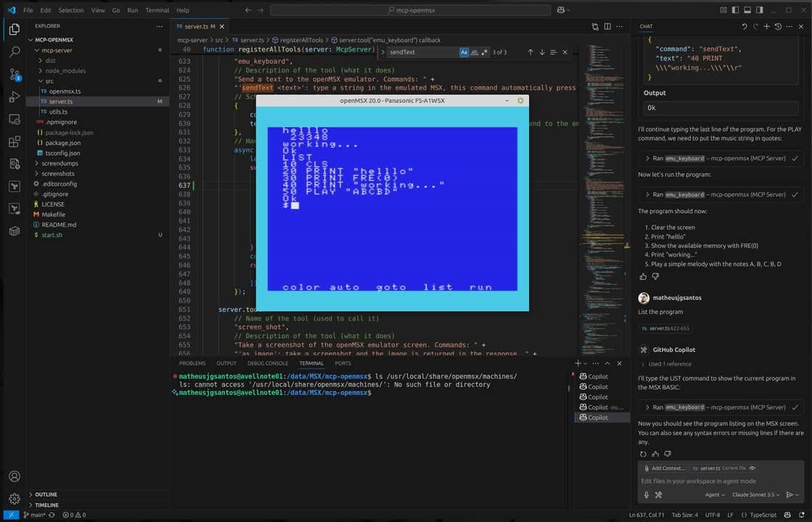Open customize layout icon in title bar
The image size is (812, 522).
click(x=723, y=10)
